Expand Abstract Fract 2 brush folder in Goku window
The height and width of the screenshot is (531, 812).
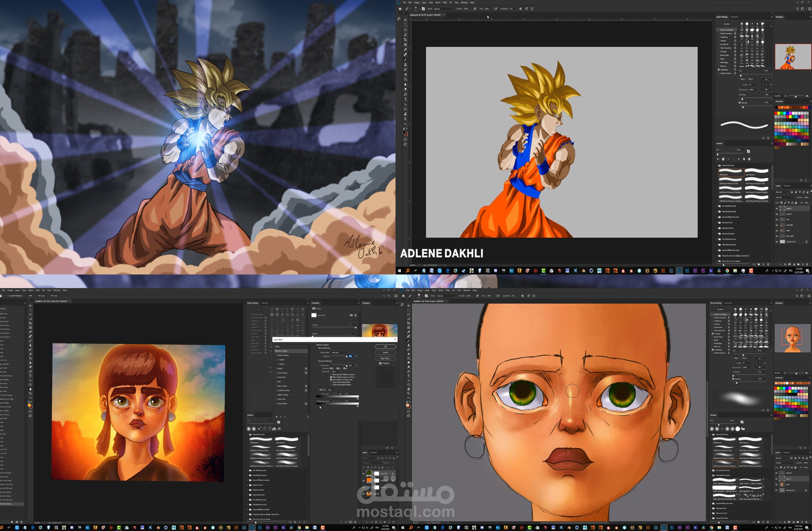[717, 228]
